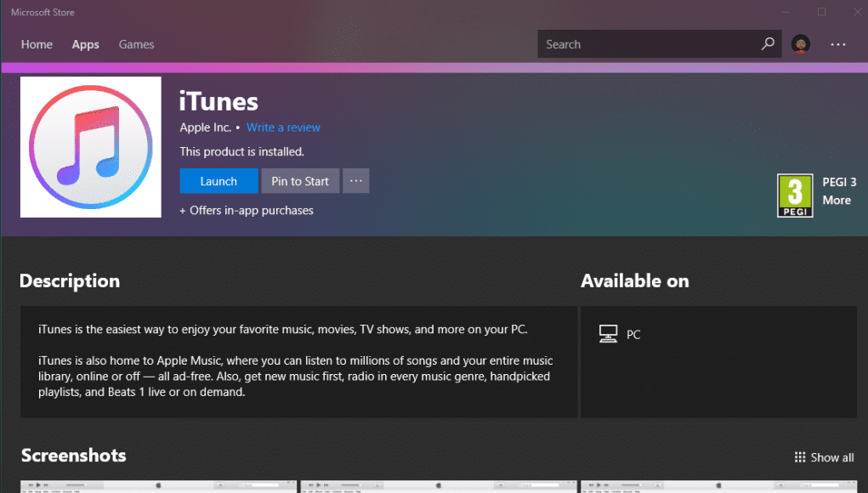The height and width of the screenshot is (493, 868).
Task: Click paragraph starting 'iTunes is the easiest way'
Action: [283, 329]
